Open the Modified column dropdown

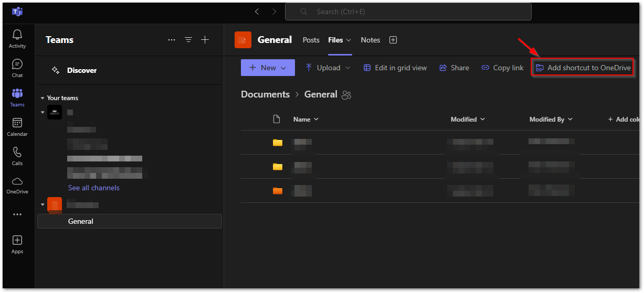468,120
